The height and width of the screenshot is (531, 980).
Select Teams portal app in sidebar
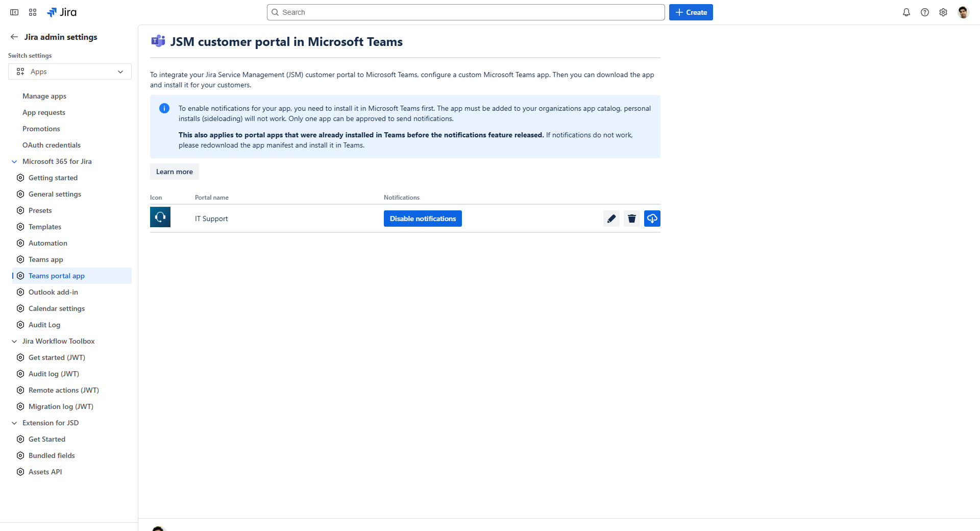(72, 276)
